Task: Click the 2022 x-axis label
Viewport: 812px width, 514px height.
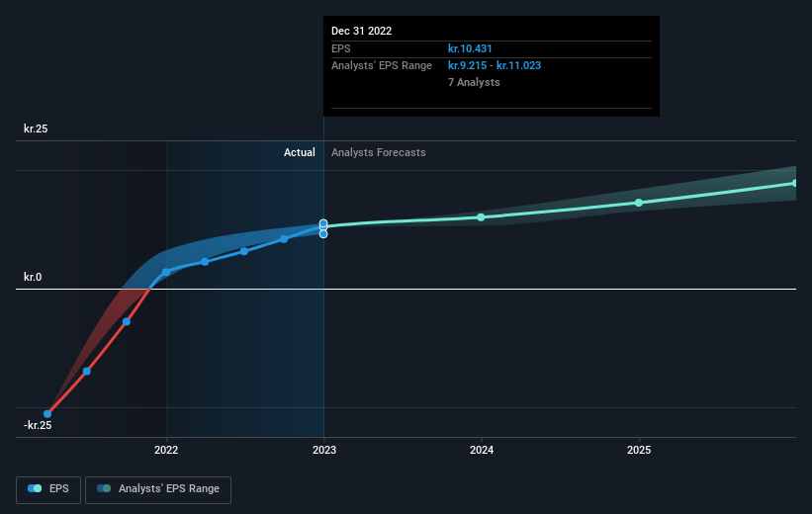Action: click(166, 450)
